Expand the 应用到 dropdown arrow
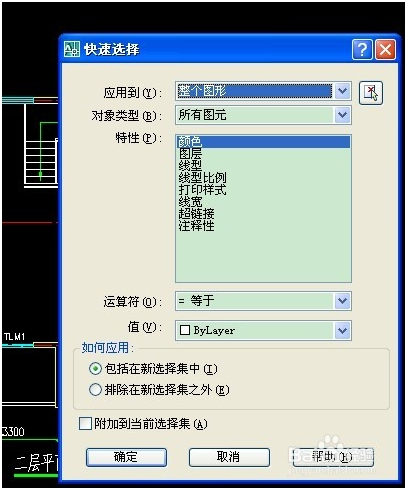407x490 pixels. [x=342, y=91]
